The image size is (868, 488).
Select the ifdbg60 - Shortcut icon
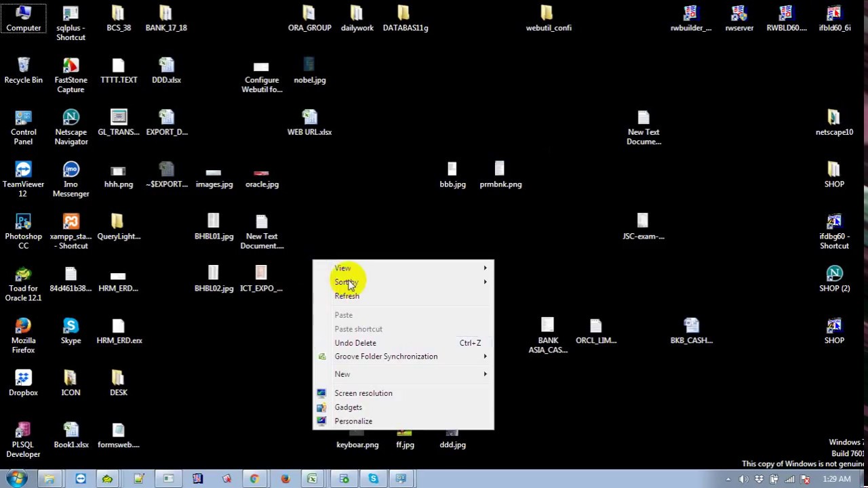pyautogui.click(x=834, y=232)
